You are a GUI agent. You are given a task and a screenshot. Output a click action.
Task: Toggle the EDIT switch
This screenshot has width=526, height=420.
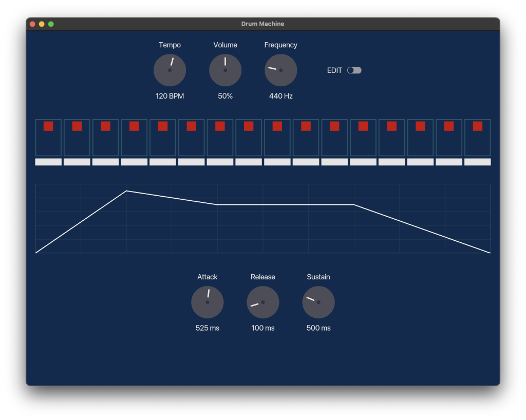tap(354, 70)
